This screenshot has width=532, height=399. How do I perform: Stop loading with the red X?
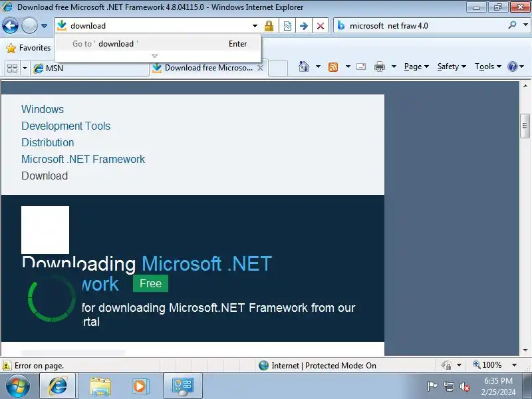[x=321, y=26]
